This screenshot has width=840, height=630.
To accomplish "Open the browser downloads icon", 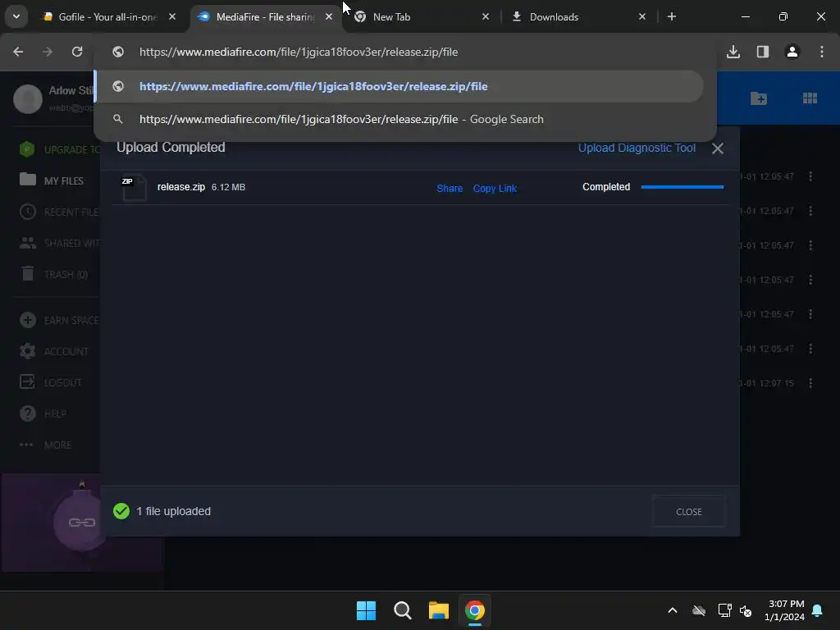I will point(733,52).
